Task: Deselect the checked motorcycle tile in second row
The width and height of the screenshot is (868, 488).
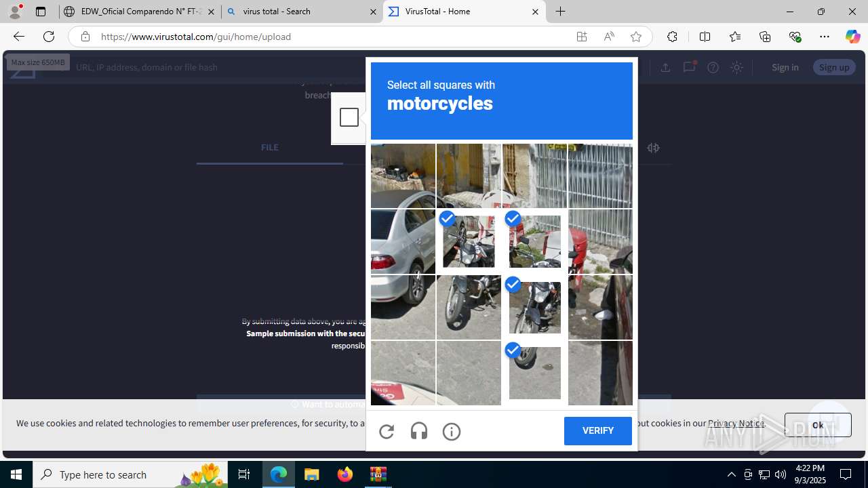Action: coord(469,241)
